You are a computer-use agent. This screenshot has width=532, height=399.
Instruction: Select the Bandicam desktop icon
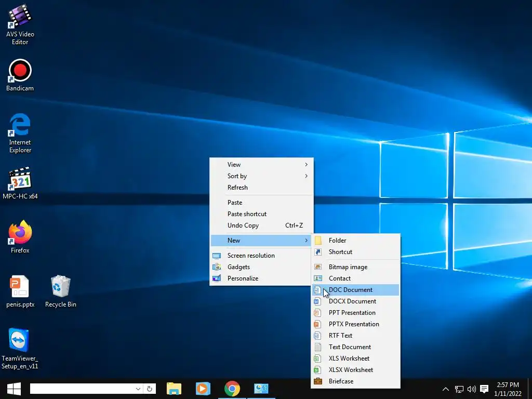[x=20, y=75]
